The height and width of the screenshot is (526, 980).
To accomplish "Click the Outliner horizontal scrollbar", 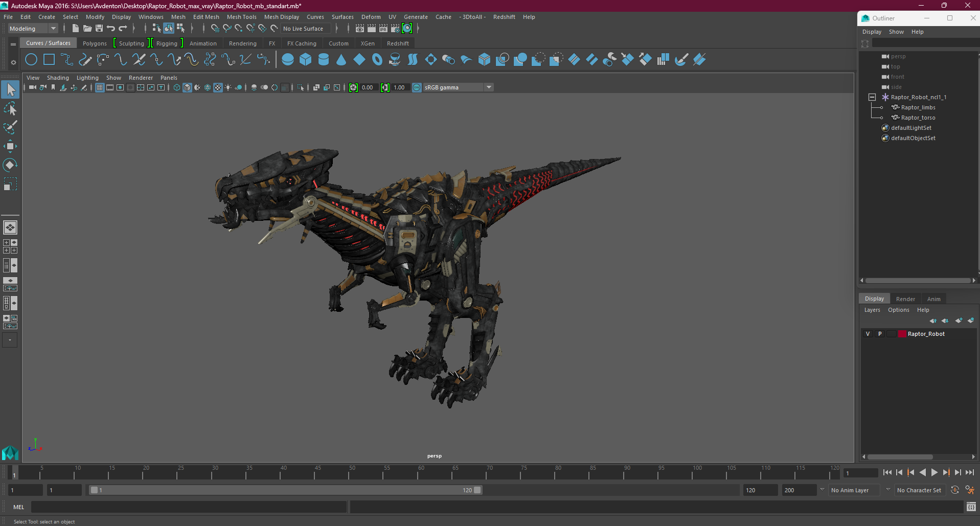I will [x=918, y=280].
